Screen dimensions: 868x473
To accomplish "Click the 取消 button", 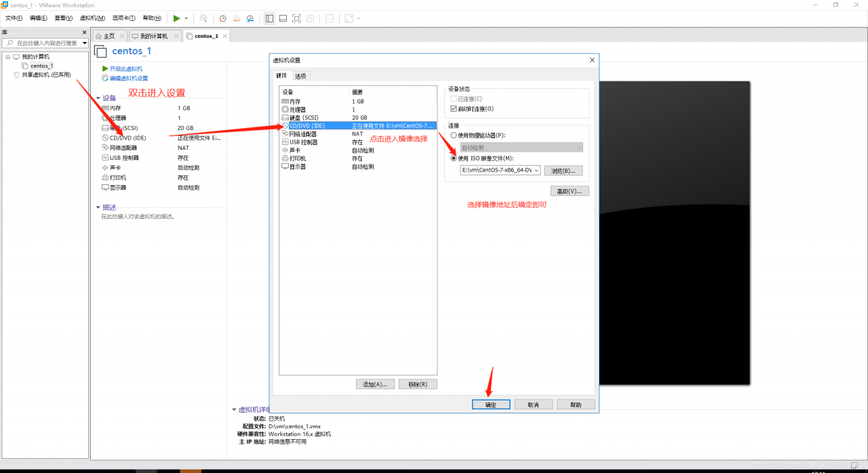I will click(533, 405).
